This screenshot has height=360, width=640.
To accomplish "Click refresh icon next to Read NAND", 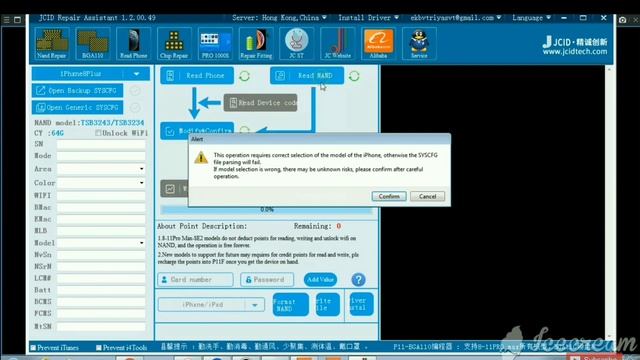I will pos(354,76).
